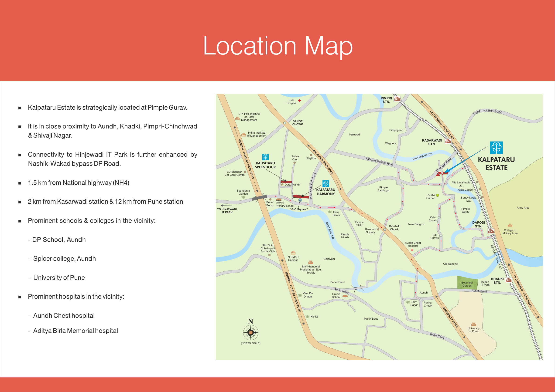
Task: Click the Kshitij restaurant icon
Action: (307, 316)
